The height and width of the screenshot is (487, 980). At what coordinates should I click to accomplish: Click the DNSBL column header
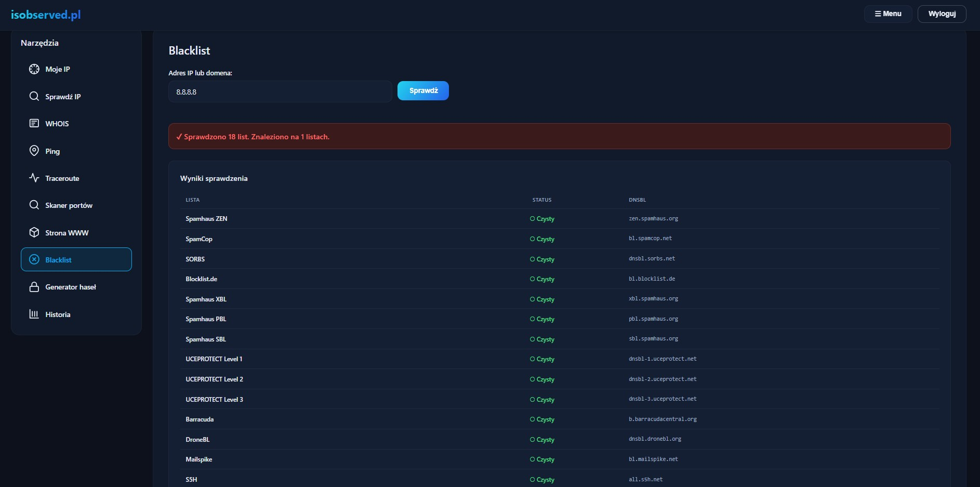637,200
